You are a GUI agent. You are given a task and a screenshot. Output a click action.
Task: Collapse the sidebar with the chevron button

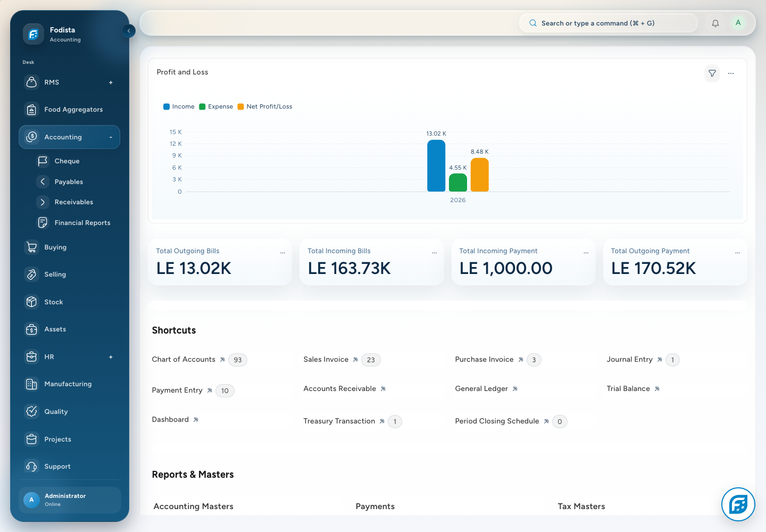129,31
